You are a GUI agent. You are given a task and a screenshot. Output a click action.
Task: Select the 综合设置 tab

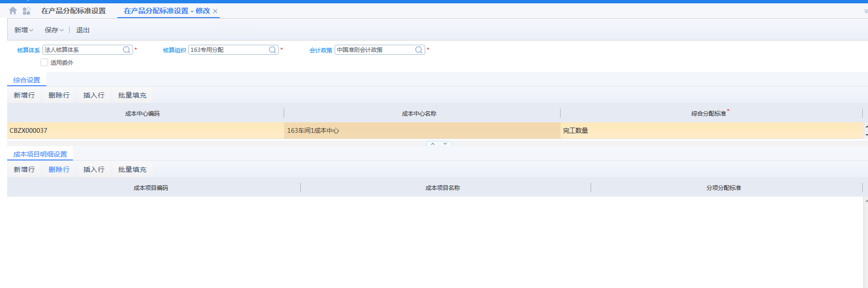point(27,80)
